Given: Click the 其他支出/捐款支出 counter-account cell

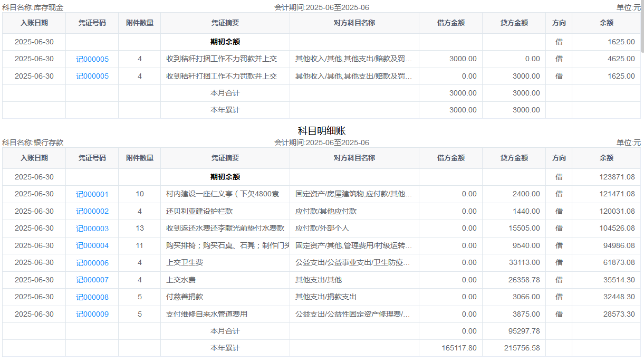Looking at the screenshot, I should tap(325, 297).
